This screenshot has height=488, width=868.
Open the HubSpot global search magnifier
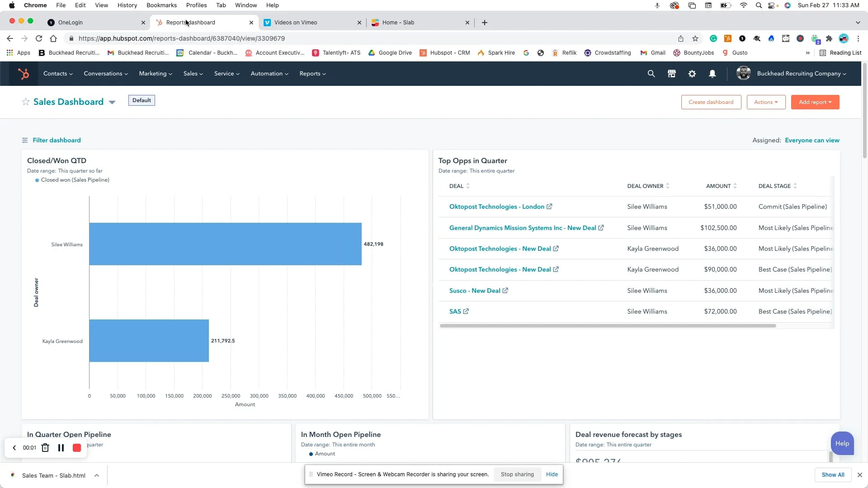point(651,73)
